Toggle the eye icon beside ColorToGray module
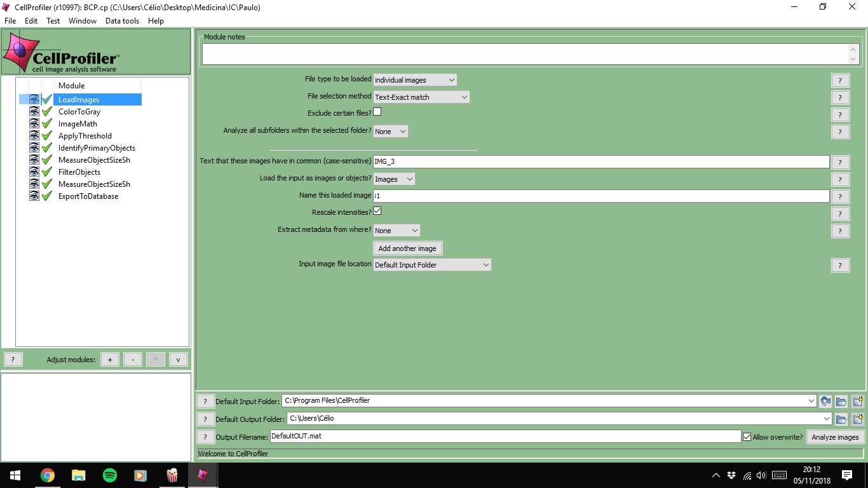 coord(35,111)
